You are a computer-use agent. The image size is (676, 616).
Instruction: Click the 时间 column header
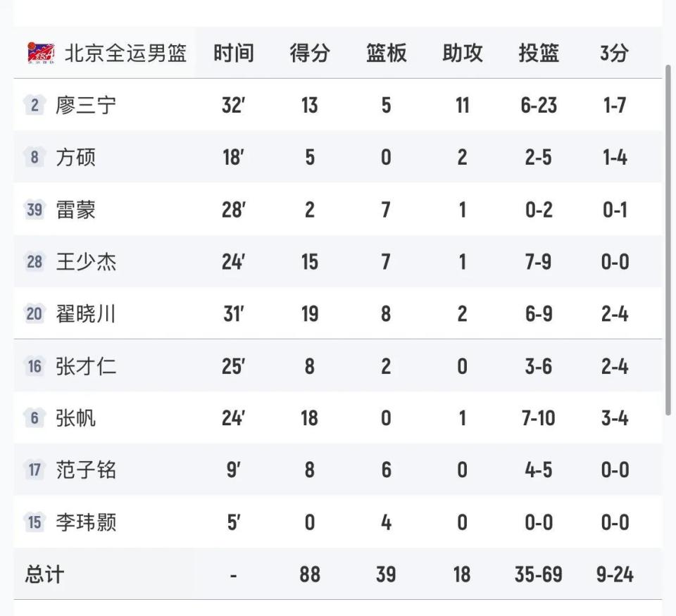(232, 52)
